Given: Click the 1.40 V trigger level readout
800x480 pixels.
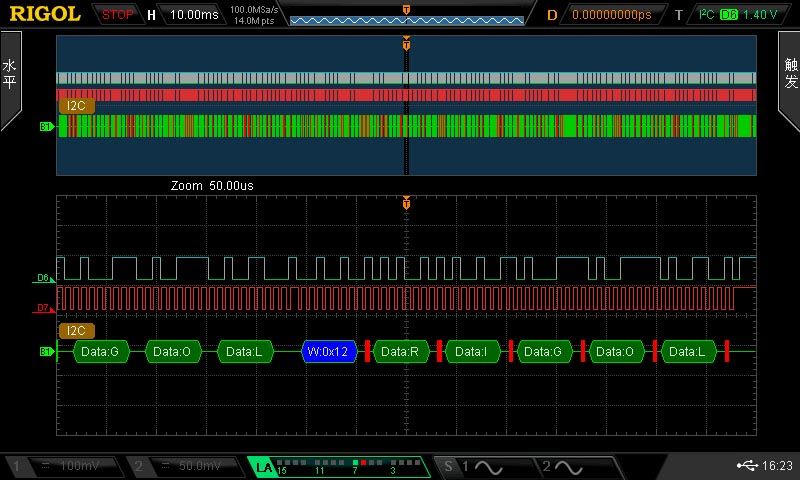Looking at the screenshot, I should pyautogui.click(x=761, y=15).
